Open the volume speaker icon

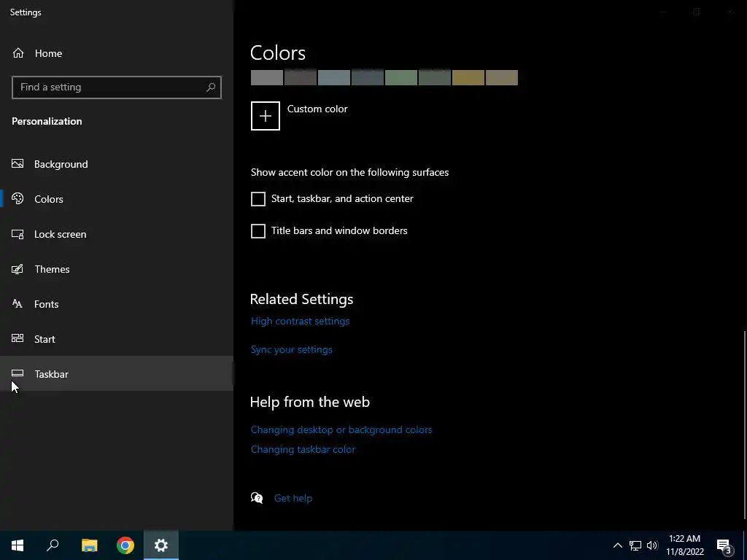coord(652,545)
